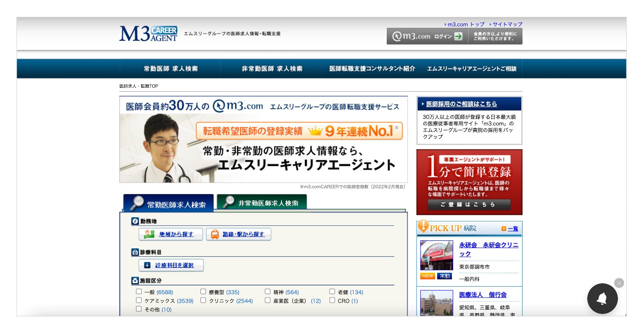
Task: Click the 会員の方は、より便利に text box
Action: pyautogui.click(x=496, y=37)
